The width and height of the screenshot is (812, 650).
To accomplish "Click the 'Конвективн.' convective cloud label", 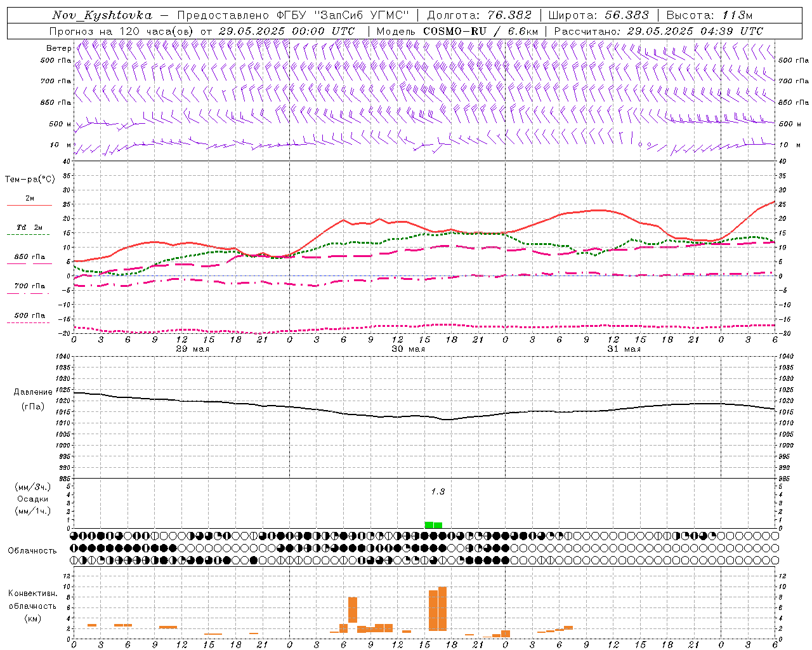I will point(33,594).
